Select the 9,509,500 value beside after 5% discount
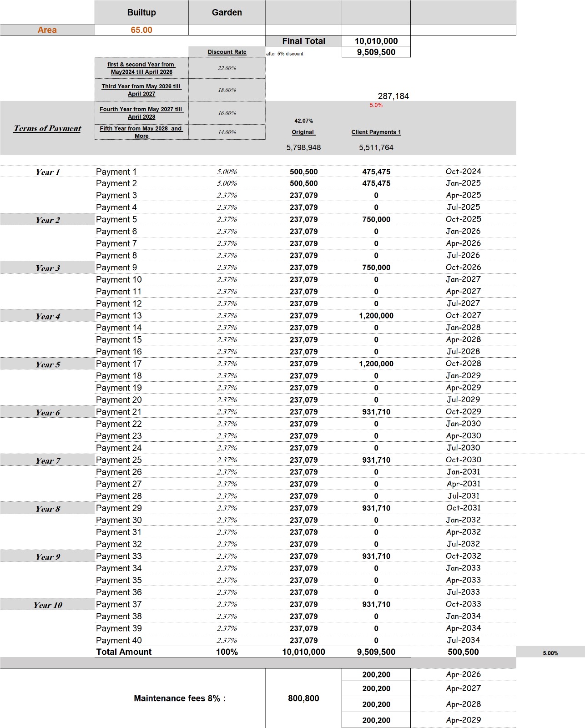 pos(376,52)
